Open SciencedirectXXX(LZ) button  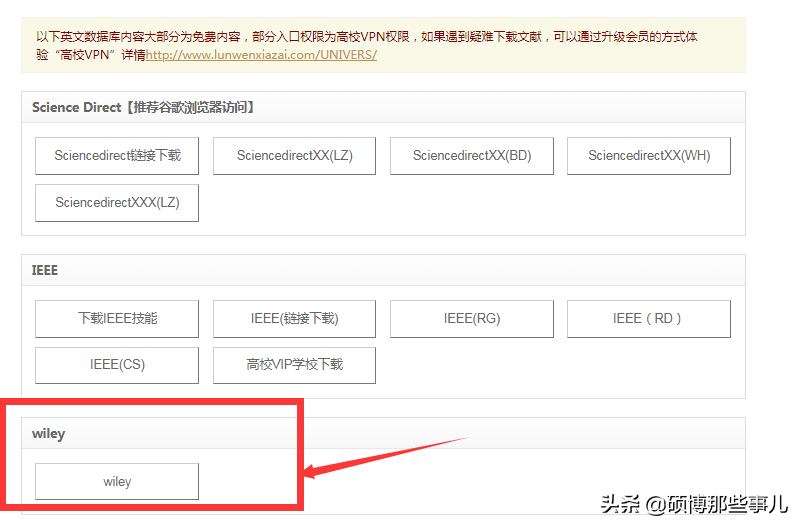click(117, 203)
